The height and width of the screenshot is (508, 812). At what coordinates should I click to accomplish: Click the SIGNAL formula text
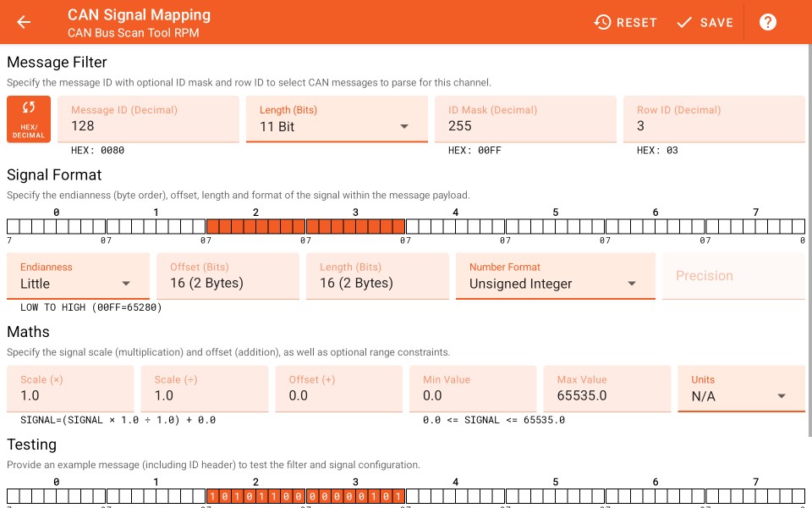point(118,420)
